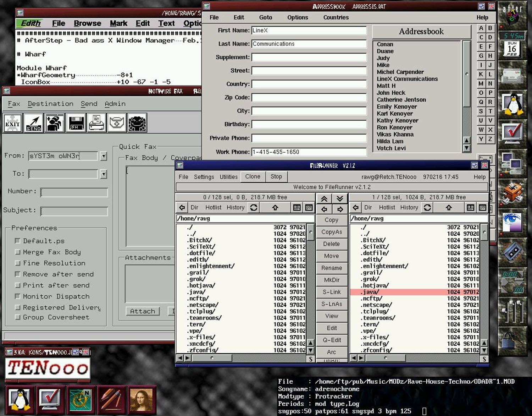Click the grinning face icon in HotWire Fax

tap(137, 123)
